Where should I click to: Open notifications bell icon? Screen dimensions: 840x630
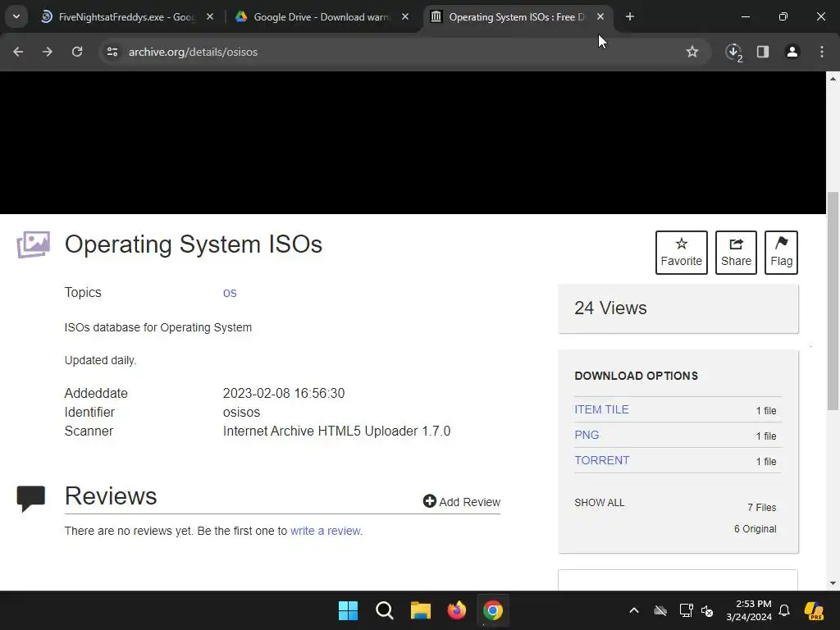[x=784, y=610]
